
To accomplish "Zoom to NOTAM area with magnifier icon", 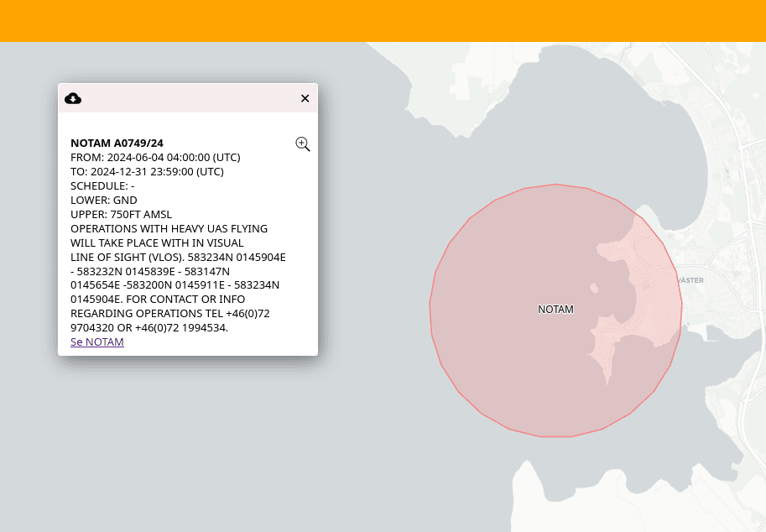I will tap(303, 144).
